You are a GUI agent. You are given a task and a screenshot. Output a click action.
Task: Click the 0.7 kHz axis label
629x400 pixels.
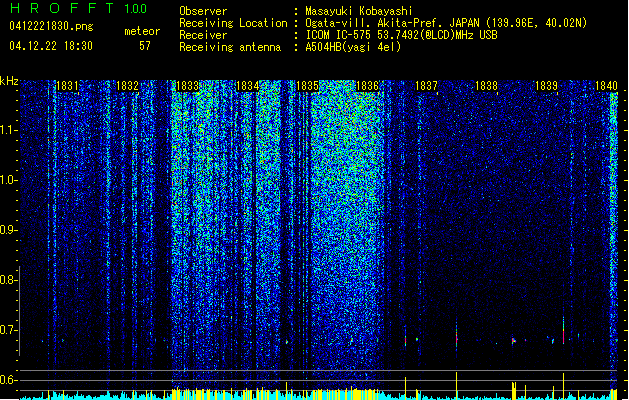pos(9,330)
